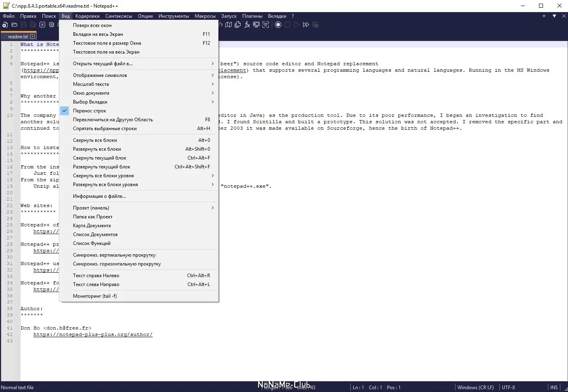Image resolution: width=568 pixels, height=392 pixels.
Task: Open the Кодировки menu
Action: coord(87,16)
